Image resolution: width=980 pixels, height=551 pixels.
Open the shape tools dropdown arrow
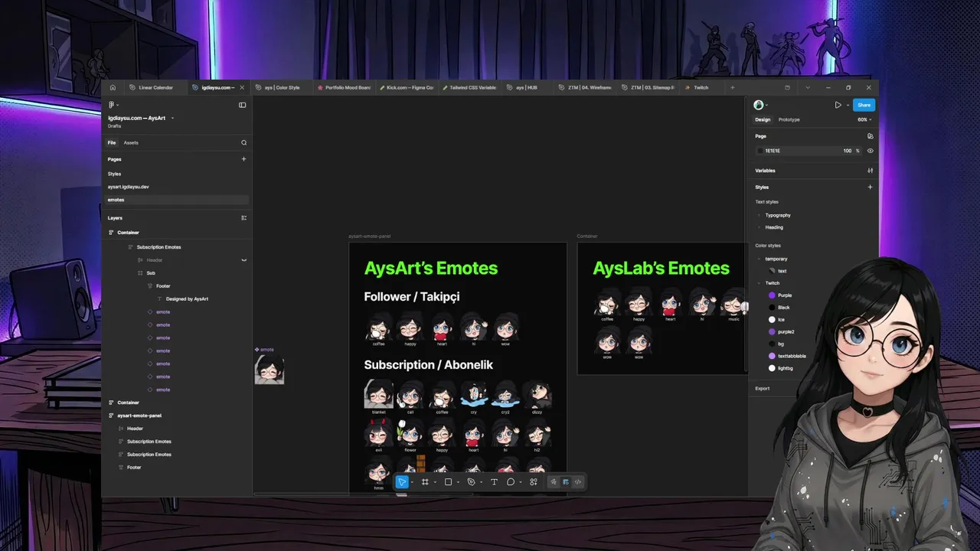pyautogui.click(x=459, y=482)
